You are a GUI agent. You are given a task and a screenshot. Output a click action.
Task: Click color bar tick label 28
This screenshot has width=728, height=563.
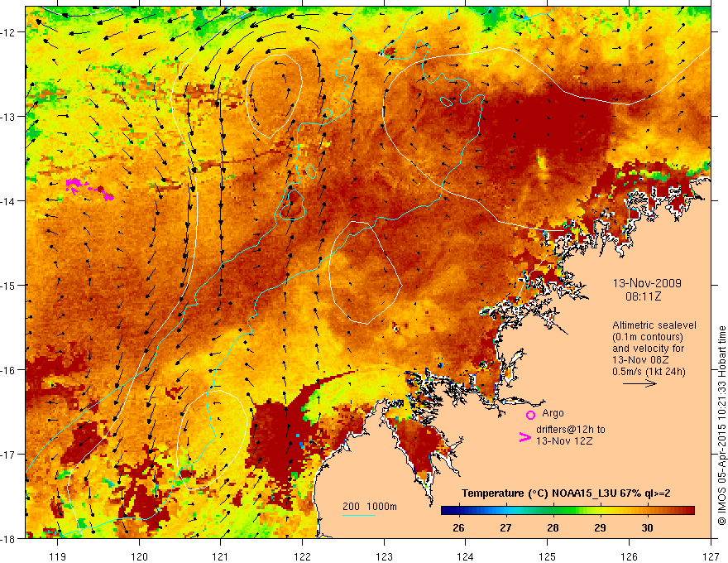tap(553, 527)
